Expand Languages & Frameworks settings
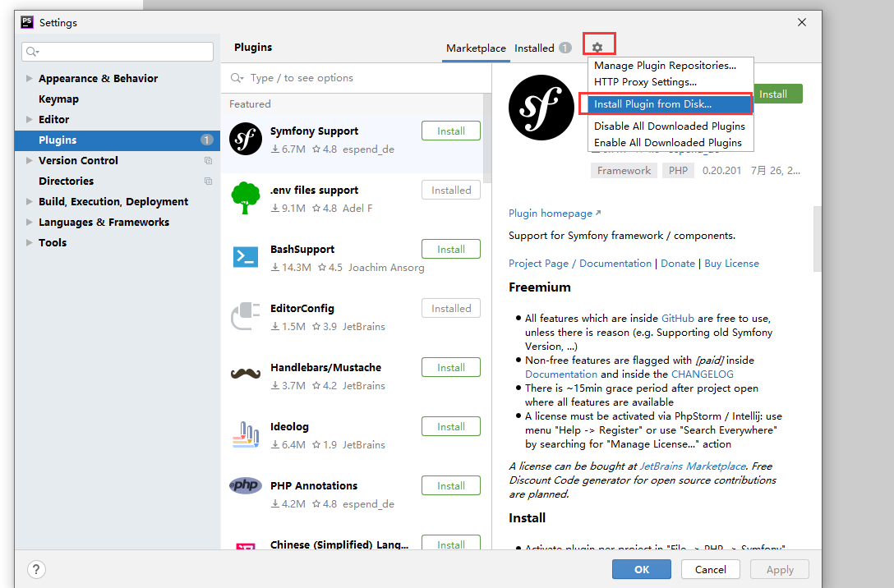894x588 pixels. coord(30,223)
